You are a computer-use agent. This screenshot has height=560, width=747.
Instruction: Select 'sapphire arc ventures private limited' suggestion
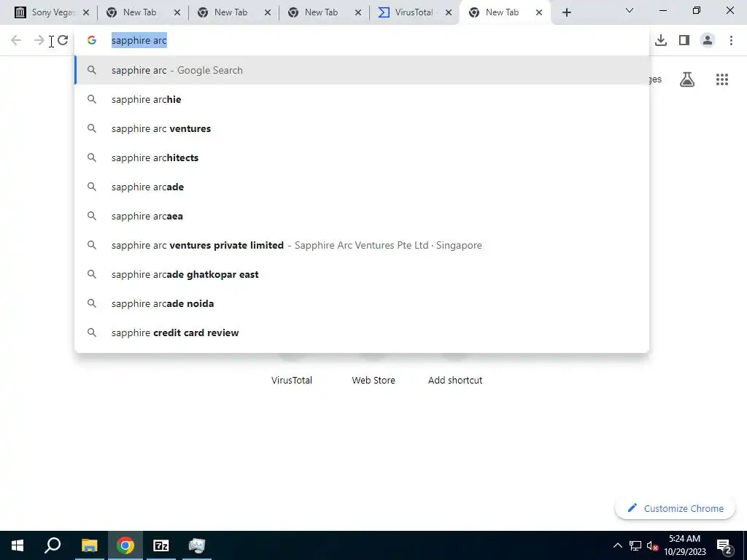coord(362,245)
